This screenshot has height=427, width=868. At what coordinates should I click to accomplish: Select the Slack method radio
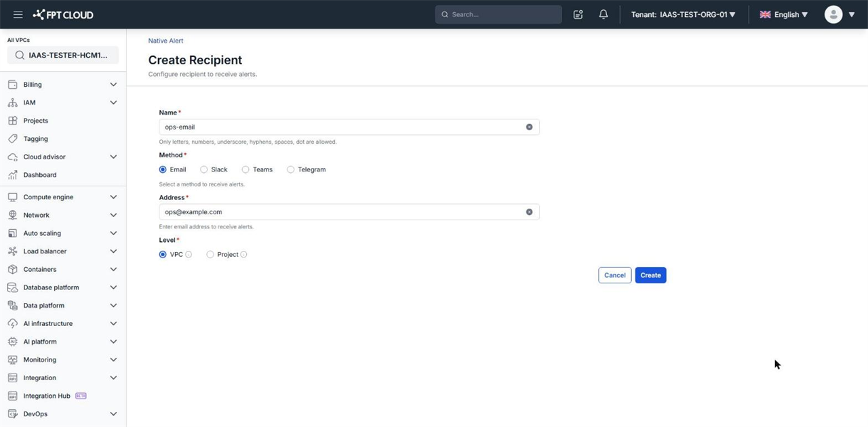pos(203,169)
